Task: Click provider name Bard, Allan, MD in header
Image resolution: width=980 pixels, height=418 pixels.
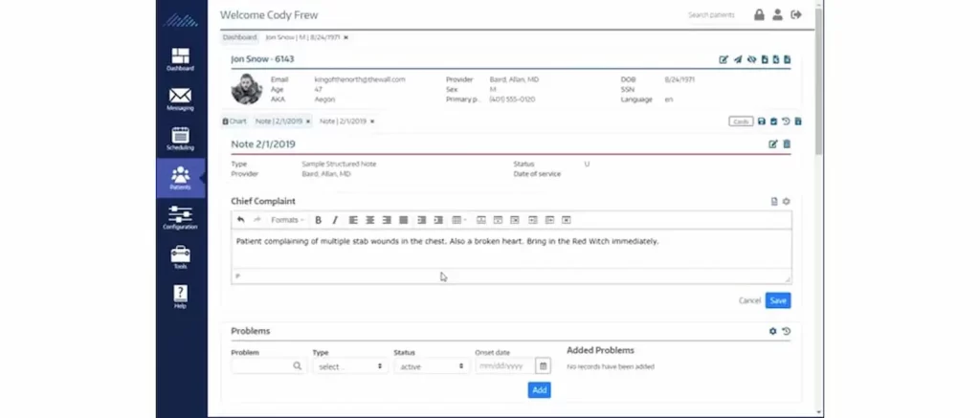Action: point(514,79)
